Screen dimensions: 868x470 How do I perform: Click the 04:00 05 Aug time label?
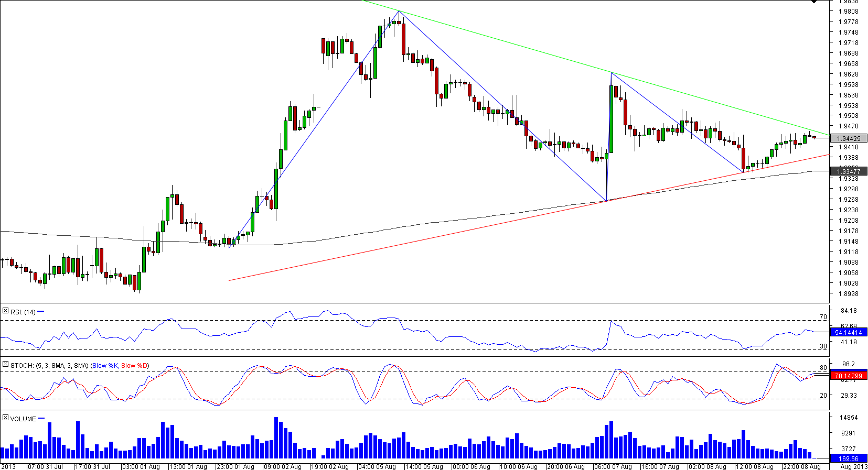[377, 466]
